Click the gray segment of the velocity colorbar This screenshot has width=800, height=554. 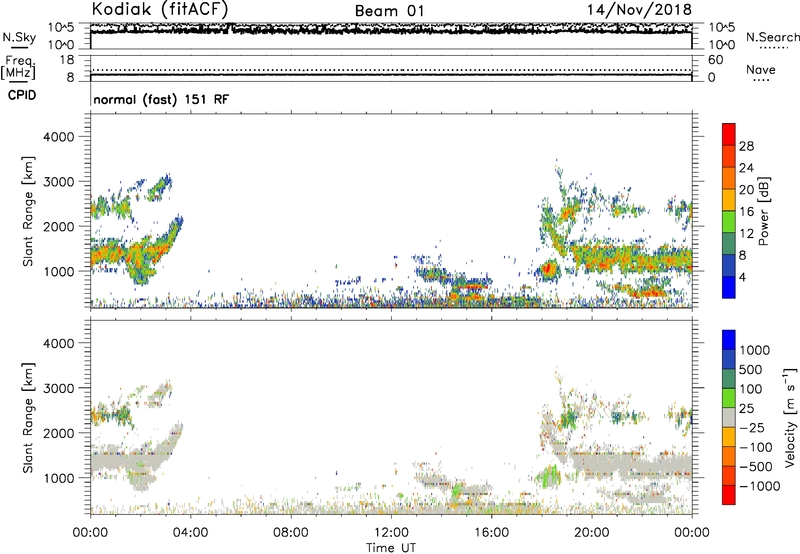click(729, 418)
